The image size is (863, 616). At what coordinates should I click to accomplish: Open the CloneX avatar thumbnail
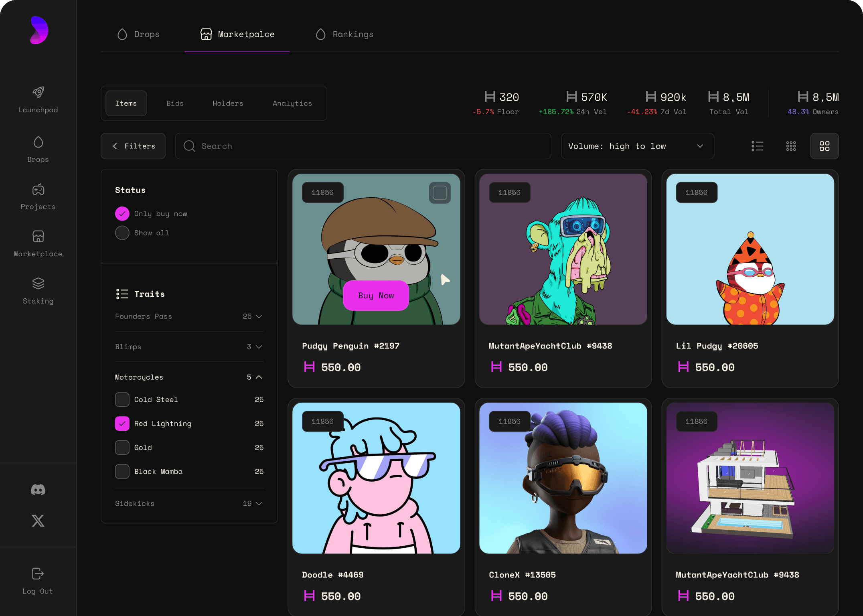[x=563, y=478]
